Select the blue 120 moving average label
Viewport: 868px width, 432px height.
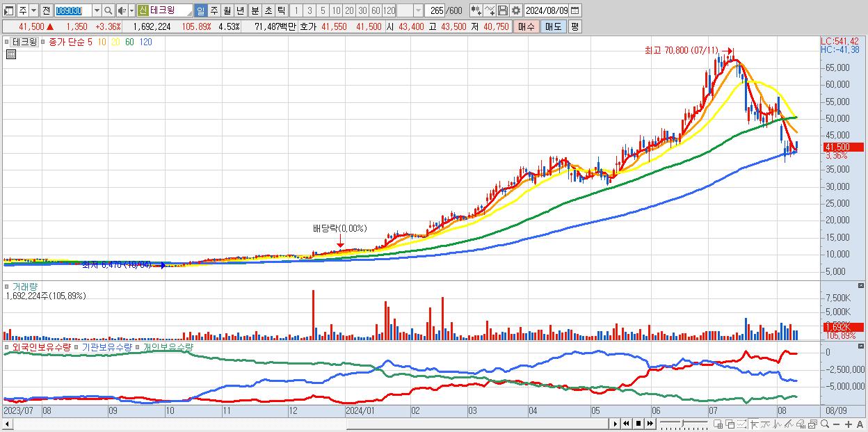tap(145, 42)
